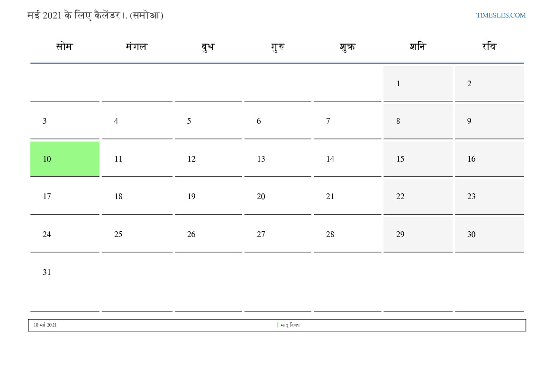Pick date 16 in the calendar

(x=471, y=159)
